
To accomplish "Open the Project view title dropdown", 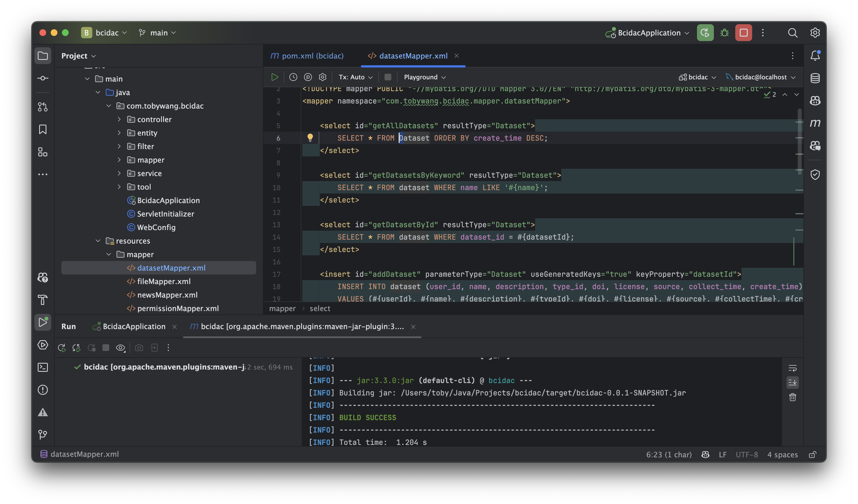I will pos(79,56).
